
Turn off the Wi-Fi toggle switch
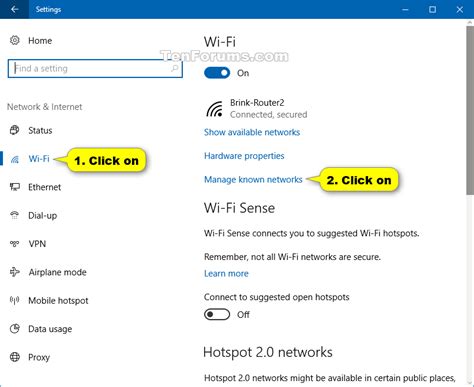tap(217, 73)
